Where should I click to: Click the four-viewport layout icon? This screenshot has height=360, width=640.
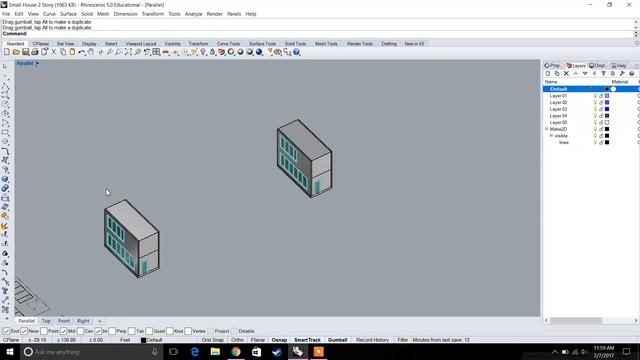pyautogui.click(x=156, y=52)
